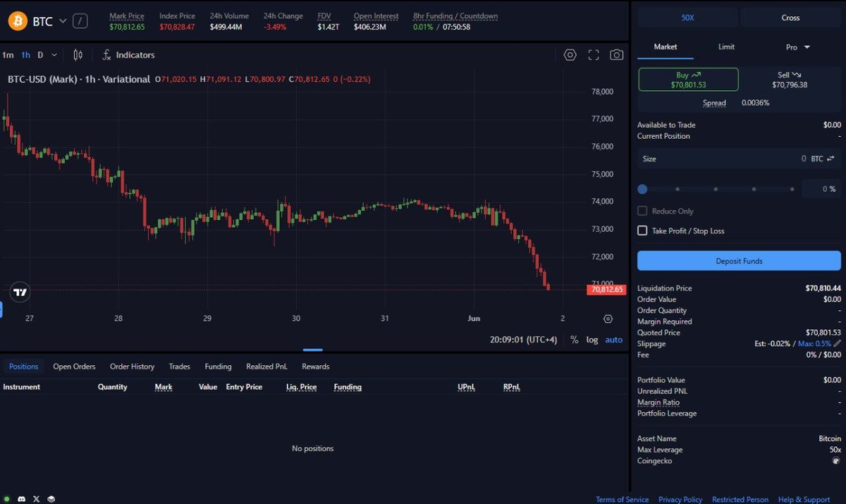Select the D daily timeframe
The image size is (846, 504).
pos(40,55)
